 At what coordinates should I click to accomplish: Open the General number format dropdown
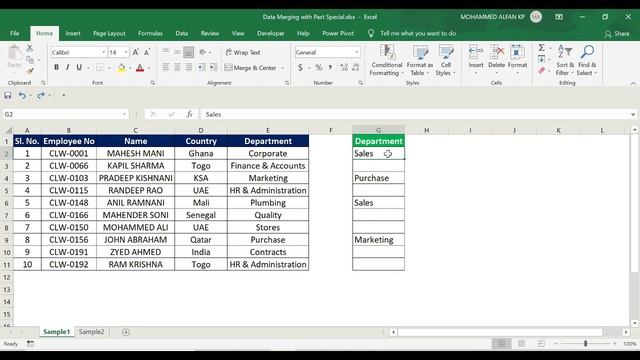pyautogui.click(x=356, y=52)
